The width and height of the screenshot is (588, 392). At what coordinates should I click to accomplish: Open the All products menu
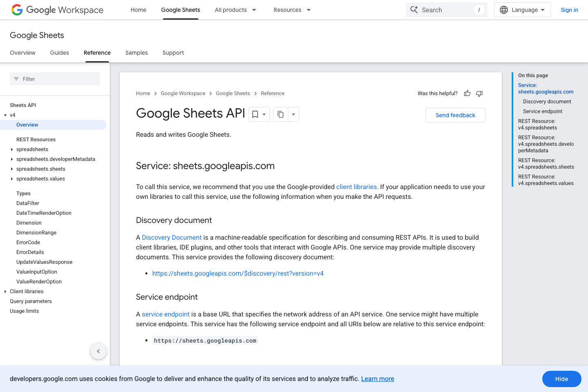[x=236, y=9]
